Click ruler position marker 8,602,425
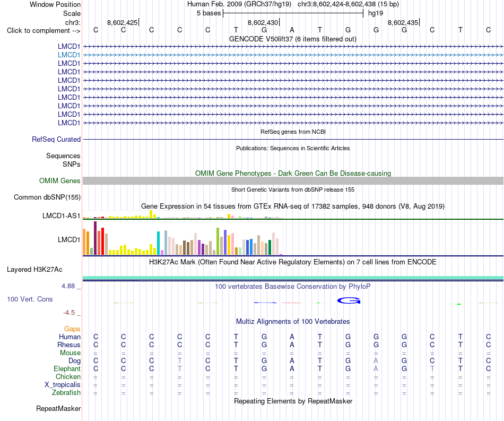Screen dimensions: 504x421 [123, 22]
